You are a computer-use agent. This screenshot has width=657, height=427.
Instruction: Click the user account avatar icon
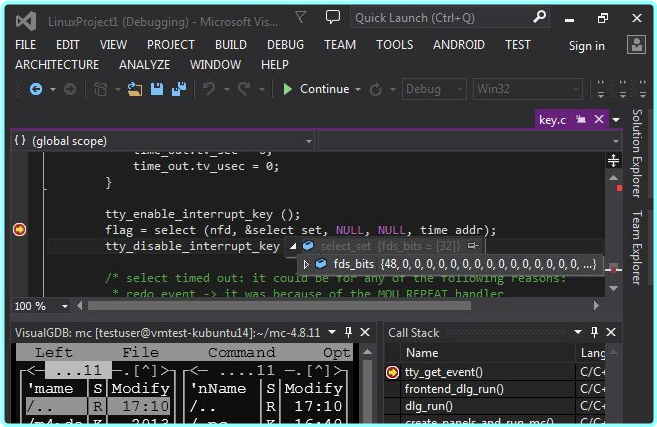click(635, 45)
